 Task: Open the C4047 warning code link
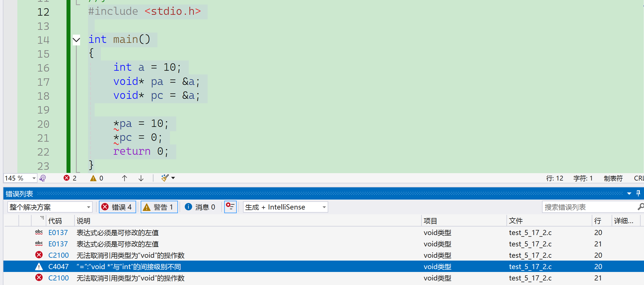(x=59, y=267)
